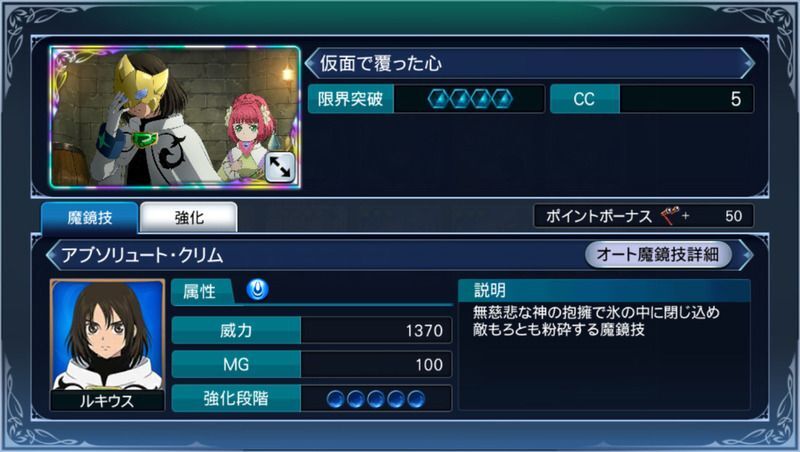This screenshot has width=800, height=452.
Task: Click the third enhancement stage orb
Action: click(x=376, y=399)
